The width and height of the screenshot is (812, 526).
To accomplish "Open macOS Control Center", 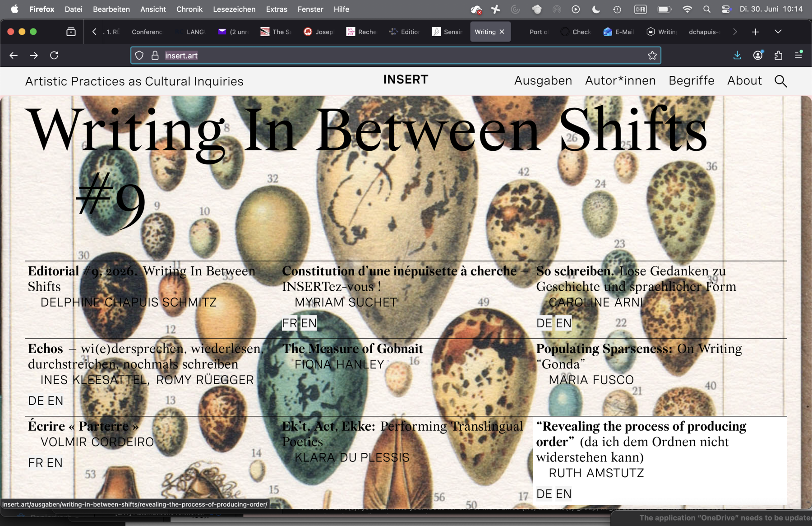I will click(726, 9).
